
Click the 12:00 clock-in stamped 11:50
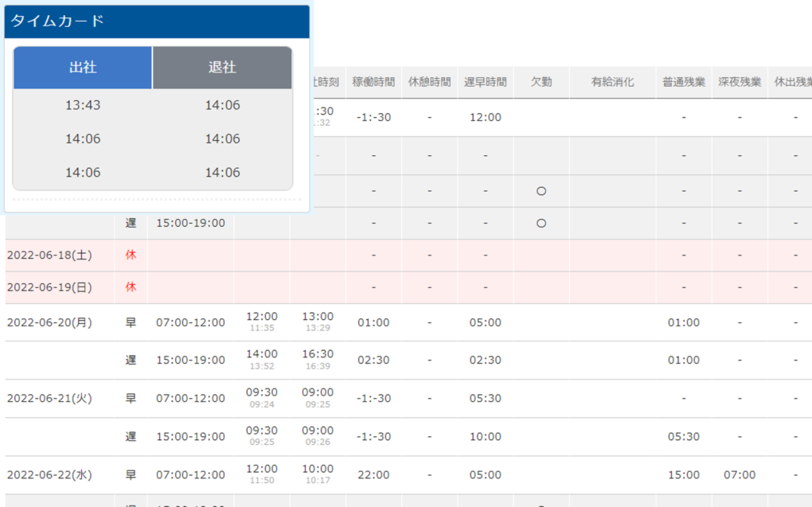[262, 469]
